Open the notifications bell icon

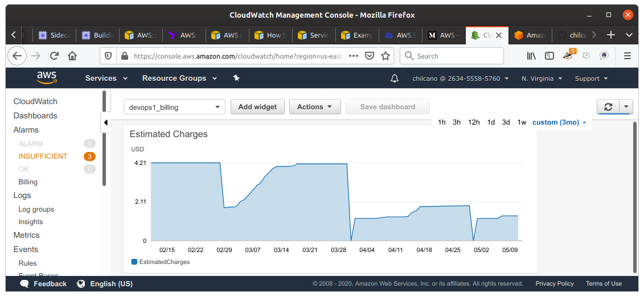[394, 79]
